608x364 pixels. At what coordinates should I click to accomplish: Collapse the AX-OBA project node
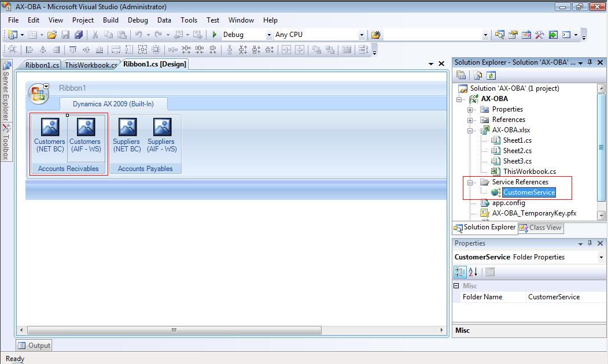pos(459,99)
